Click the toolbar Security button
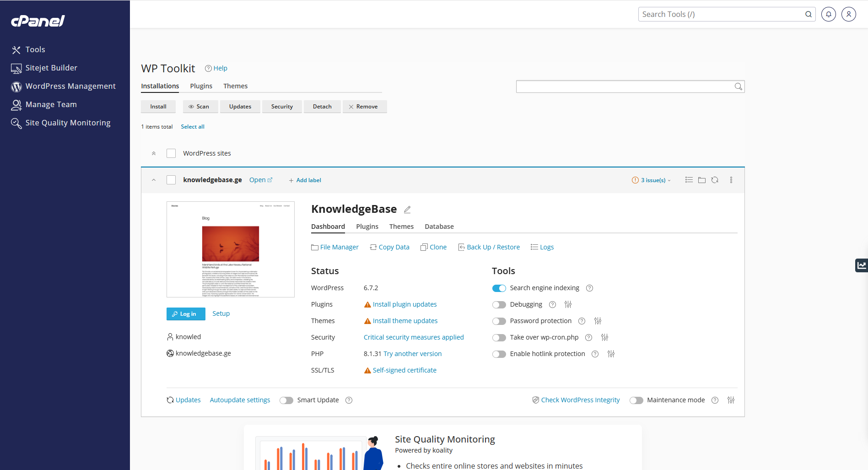The width and height of the screenshot is (868, 470). tap(282, 107)
